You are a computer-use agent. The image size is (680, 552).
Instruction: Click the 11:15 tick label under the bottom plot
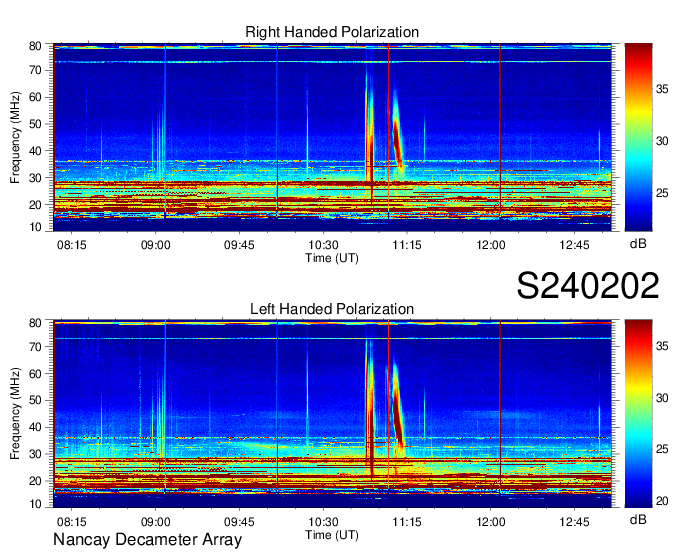point(407,522)
